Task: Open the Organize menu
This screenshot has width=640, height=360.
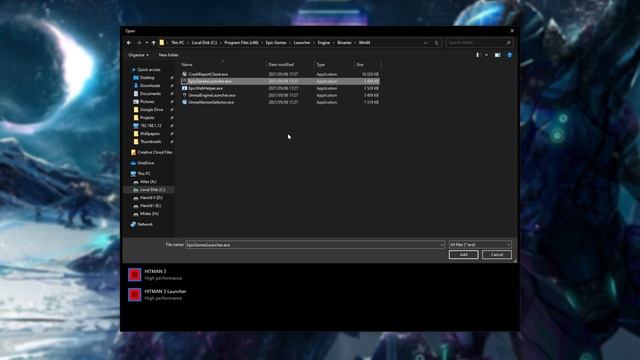Action: (x=138, y=55)
